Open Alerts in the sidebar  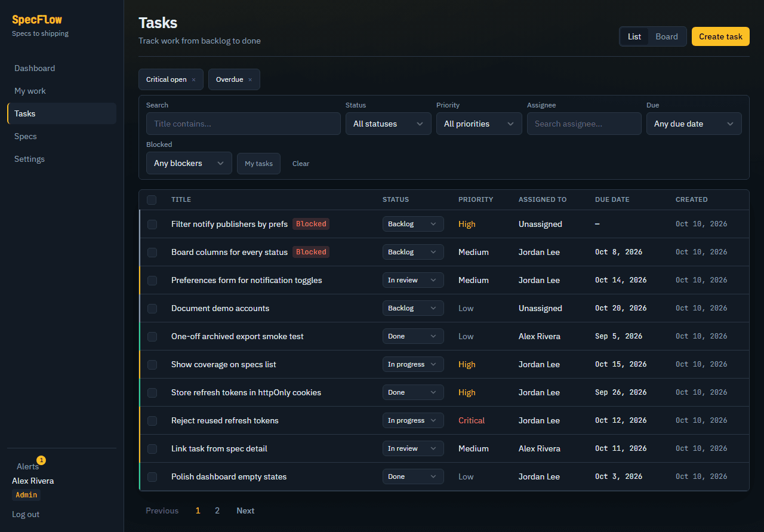27,466
